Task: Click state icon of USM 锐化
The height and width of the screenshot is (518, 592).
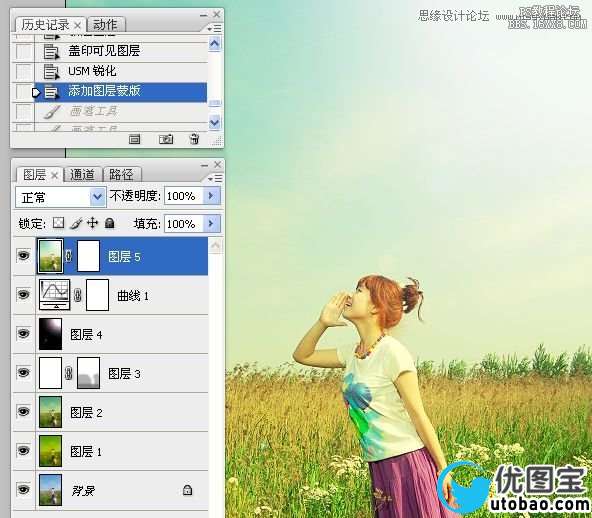Action: [x=51, y=72]
